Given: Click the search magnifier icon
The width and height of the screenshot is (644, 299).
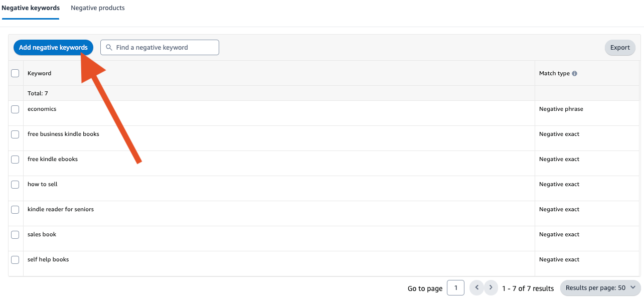Looking at the screenshot, I should [109, 48].
